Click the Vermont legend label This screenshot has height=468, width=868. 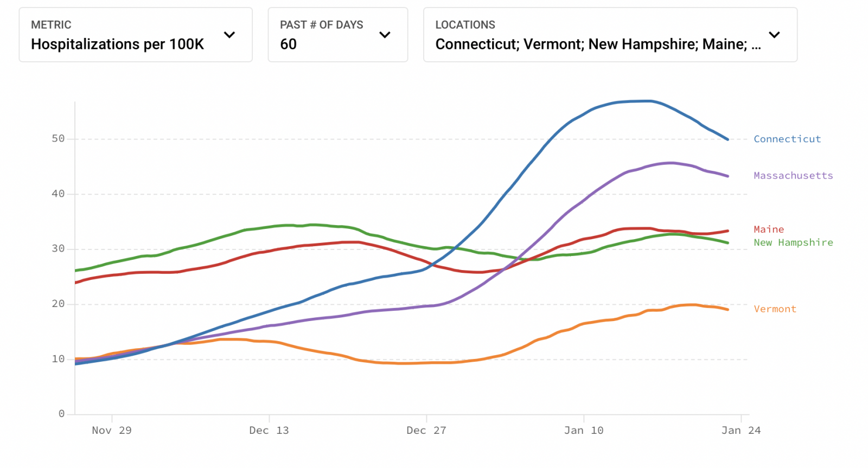point(775,309)
